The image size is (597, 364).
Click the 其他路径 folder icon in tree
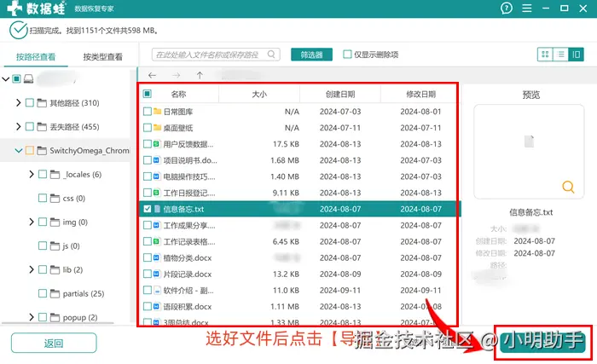[x=42, y=103]
